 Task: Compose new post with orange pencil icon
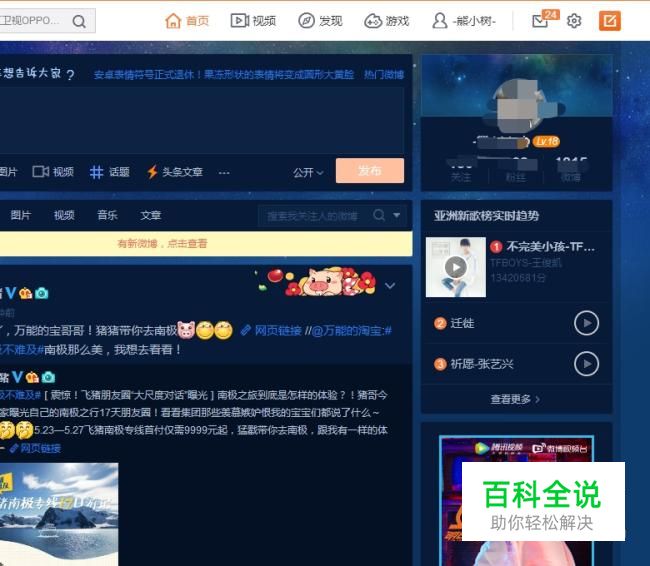610,21
